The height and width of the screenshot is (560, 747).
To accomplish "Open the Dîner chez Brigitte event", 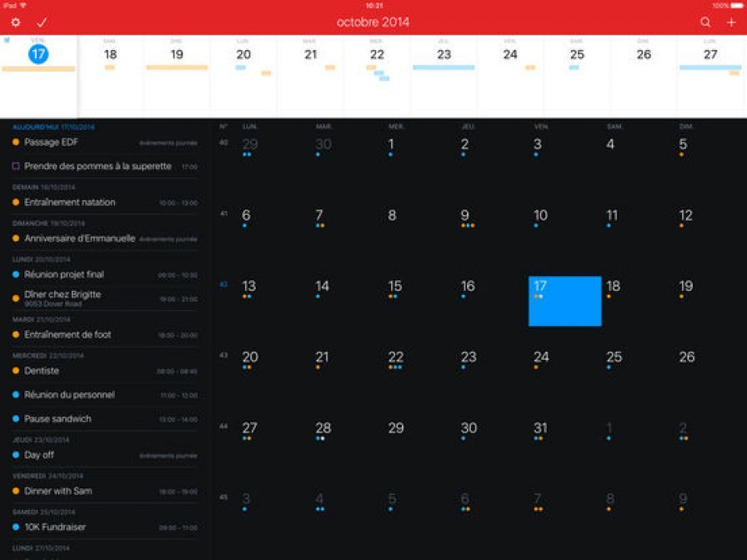I will pyautogui.click(x=63, y=294).
